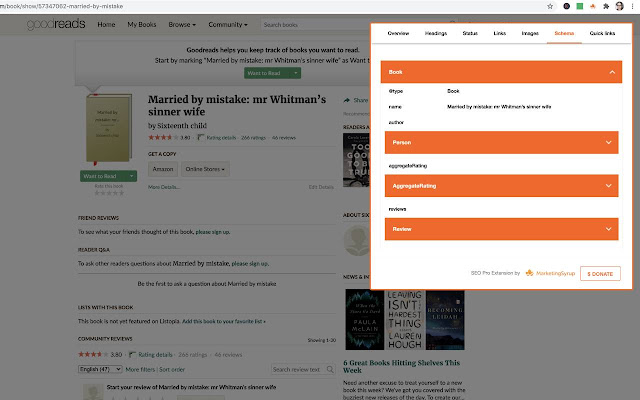The width and height of the screenshot is (640, 400).
Task: Switch to the Quick links tab
Action: (602, 33)
